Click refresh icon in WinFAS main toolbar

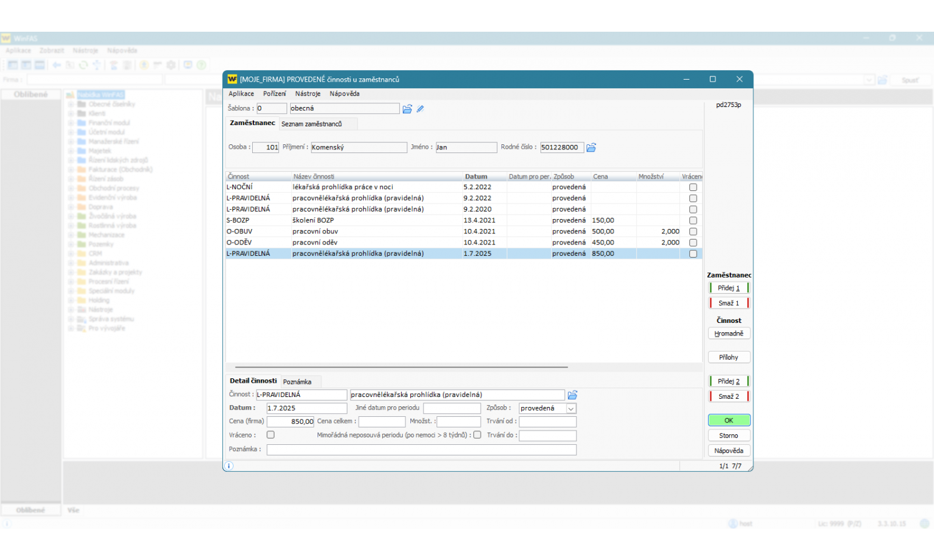(83, 65)
